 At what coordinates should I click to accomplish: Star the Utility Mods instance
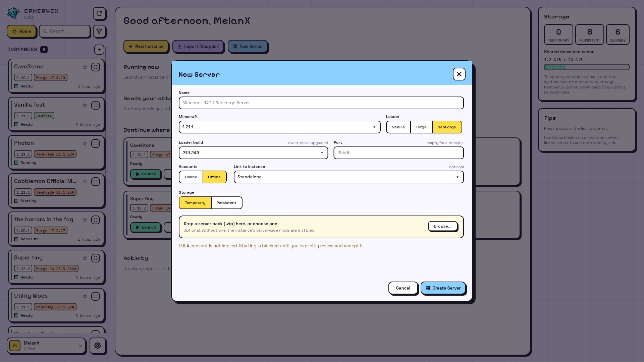[x=85, y=296]
